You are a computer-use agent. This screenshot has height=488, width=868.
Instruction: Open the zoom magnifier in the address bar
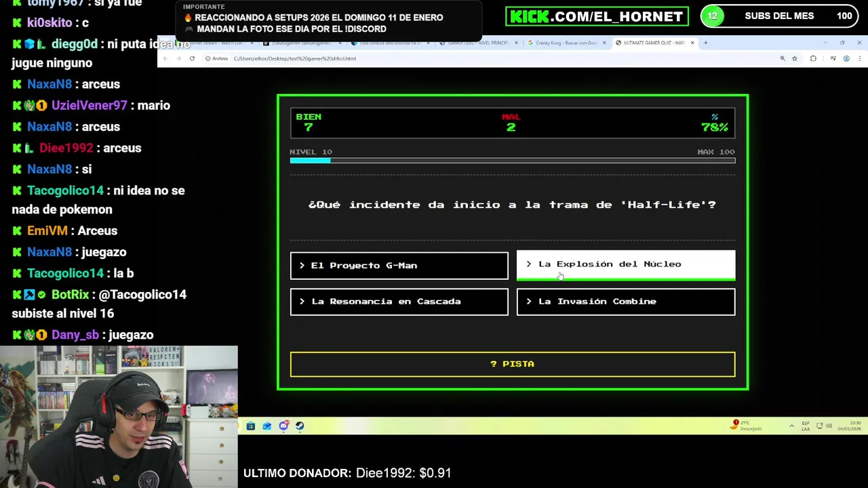[x=783, y=58]
